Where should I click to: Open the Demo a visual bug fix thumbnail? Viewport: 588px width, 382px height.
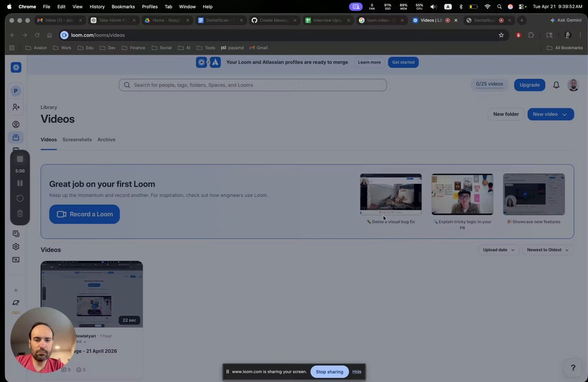391,194
